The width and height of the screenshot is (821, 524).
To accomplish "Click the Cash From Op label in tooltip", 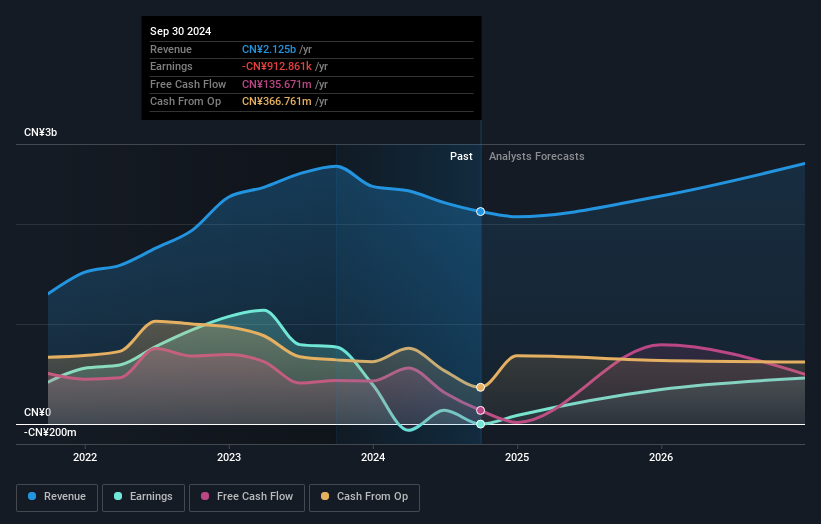I will coord(185,102).
